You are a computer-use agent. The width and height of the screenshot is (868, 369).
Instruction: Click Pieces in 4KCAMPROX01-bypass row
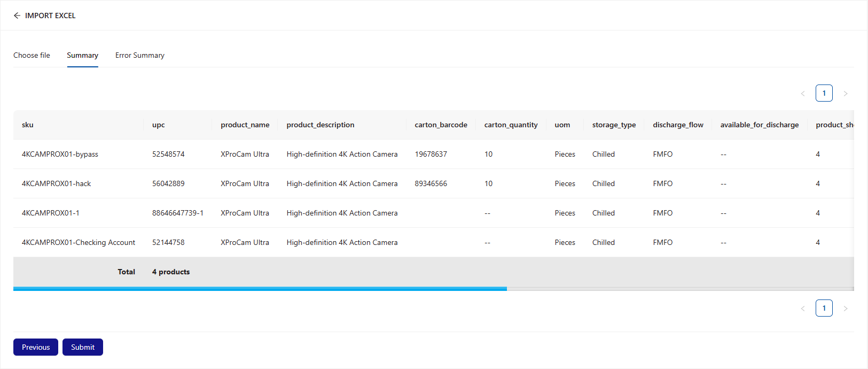click(565, 154)
